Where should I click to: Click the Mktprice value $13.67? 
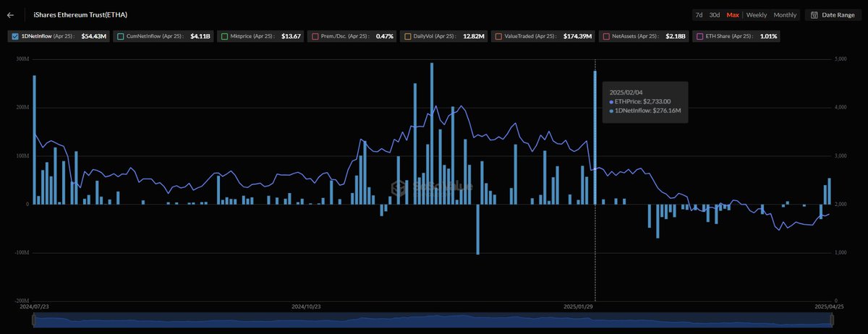tap(291, 36)
